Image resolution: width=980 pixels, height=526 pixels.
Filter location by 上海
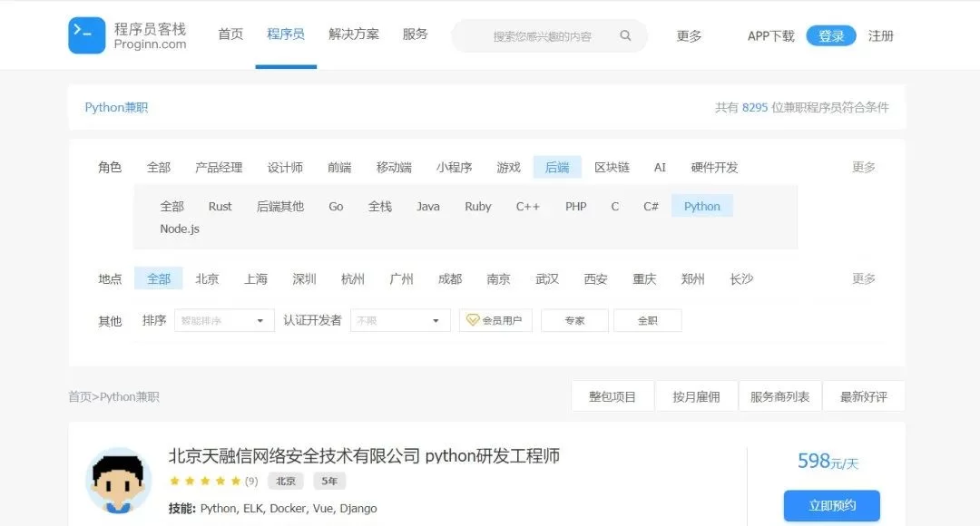pyautogui.click(x=256, y=278)
